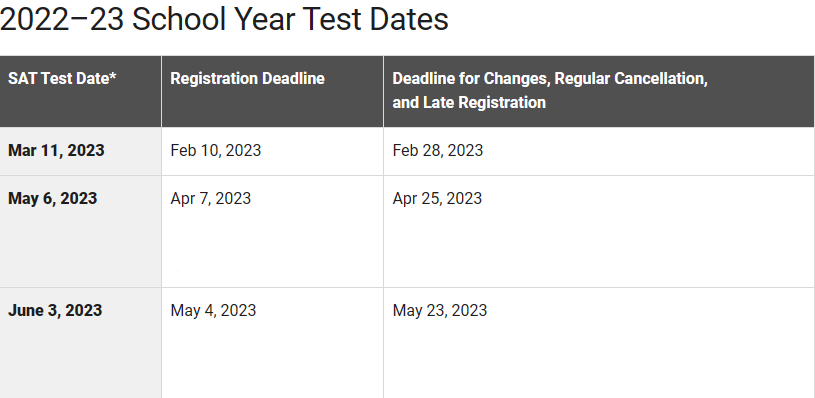Viewport: 815px width, 398px height.
Task: Click the page heading 2022–23 School Year Test Dates
Action: pyautogui.click(x=224, y=20)
